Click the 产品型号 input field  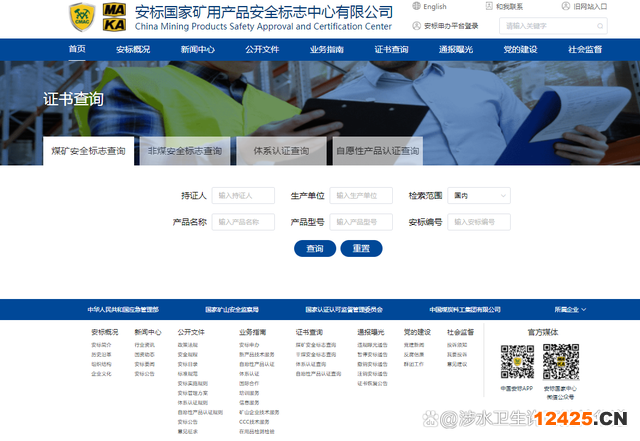click(361, 222)
